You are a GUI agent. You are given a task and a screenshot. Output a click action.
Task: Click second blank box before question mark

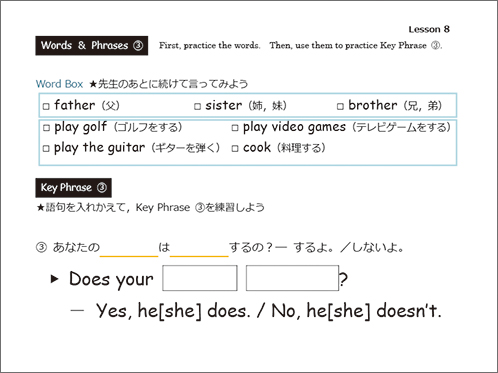(x=292, y=278)
